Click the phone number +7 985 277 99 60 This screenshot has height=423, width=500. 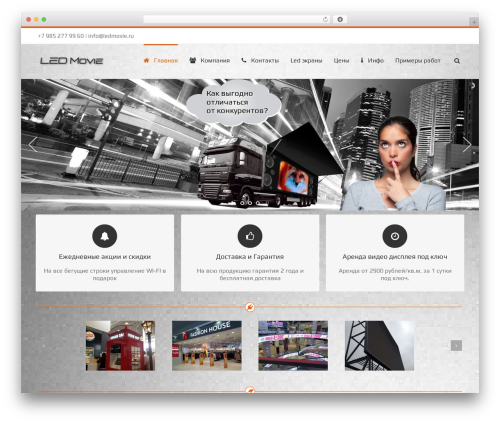(x=61, y=36)
